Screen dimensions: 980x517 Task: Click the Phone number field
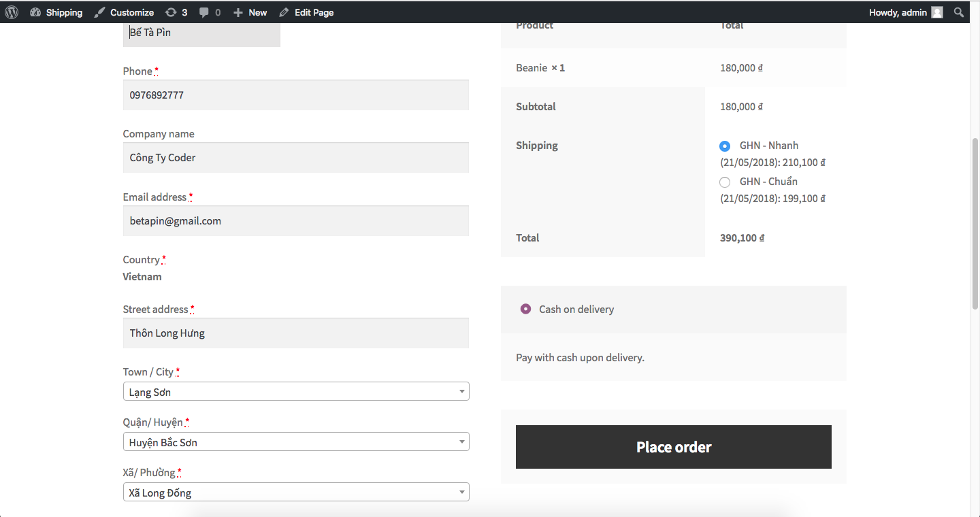pos(296,95)
